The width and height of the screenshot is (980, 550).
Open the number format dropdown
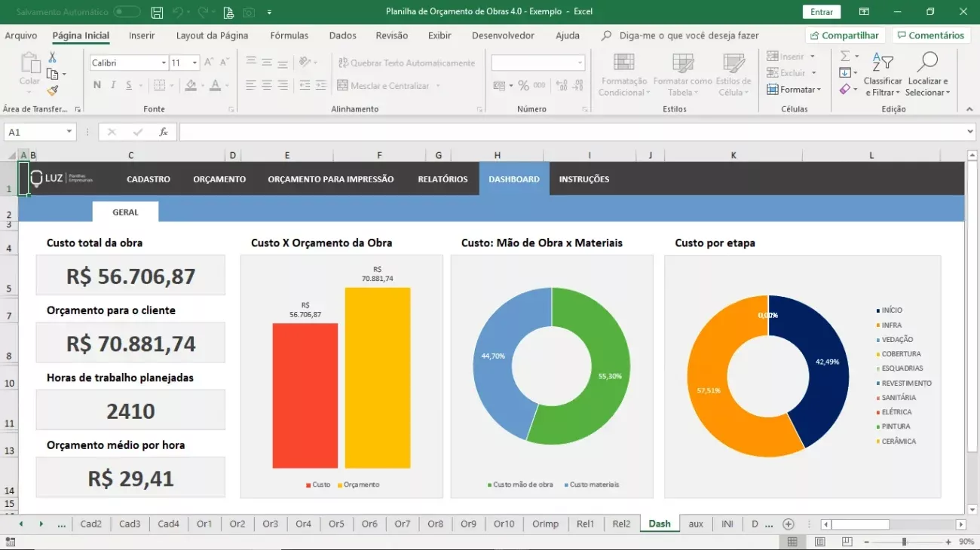tap(580, 63)
